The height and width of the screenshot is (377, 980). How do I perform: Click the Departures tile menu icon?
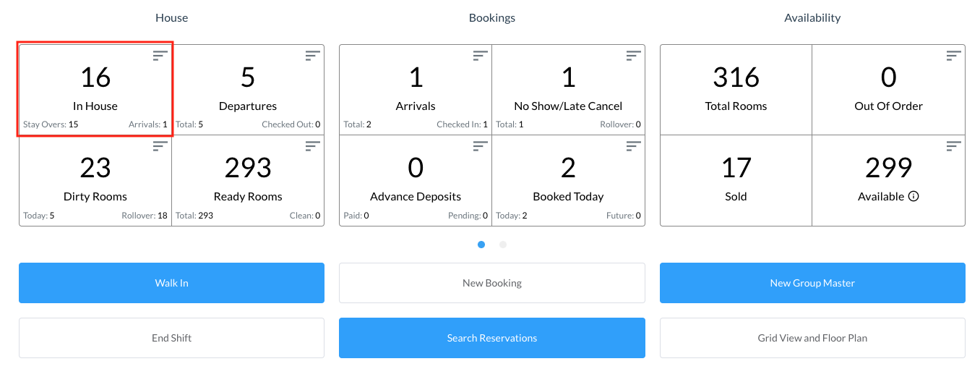point(312,56)
